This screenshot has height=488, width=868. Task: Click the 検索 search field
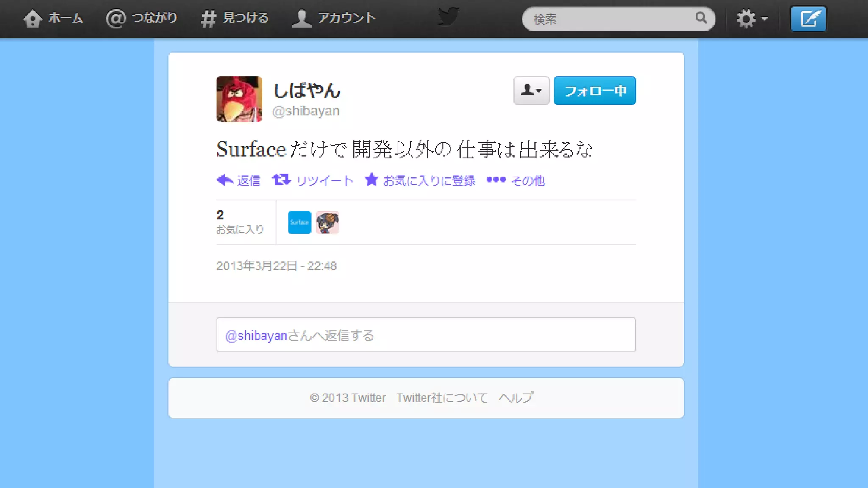(x=618, y=19)
